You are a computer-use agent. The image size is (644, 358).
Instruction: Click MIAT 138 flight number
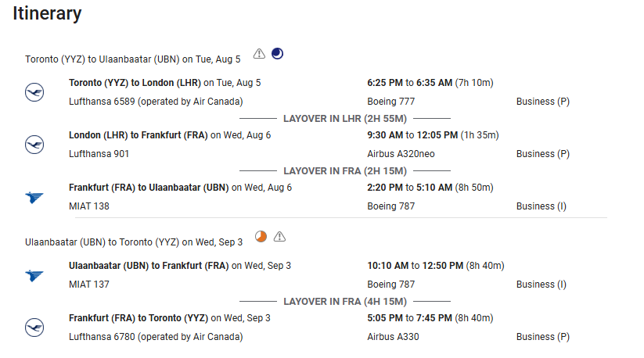point(89,206)
